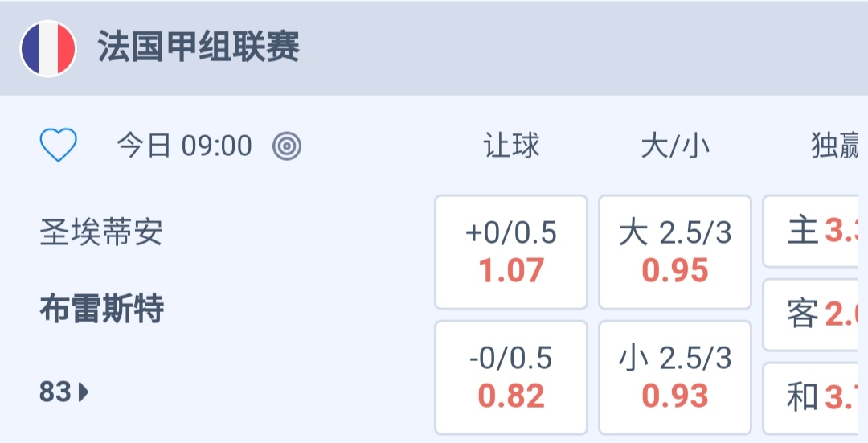Tap the 83 markets count number
This screenshot has width=868, height=443.
pos(55,392)
